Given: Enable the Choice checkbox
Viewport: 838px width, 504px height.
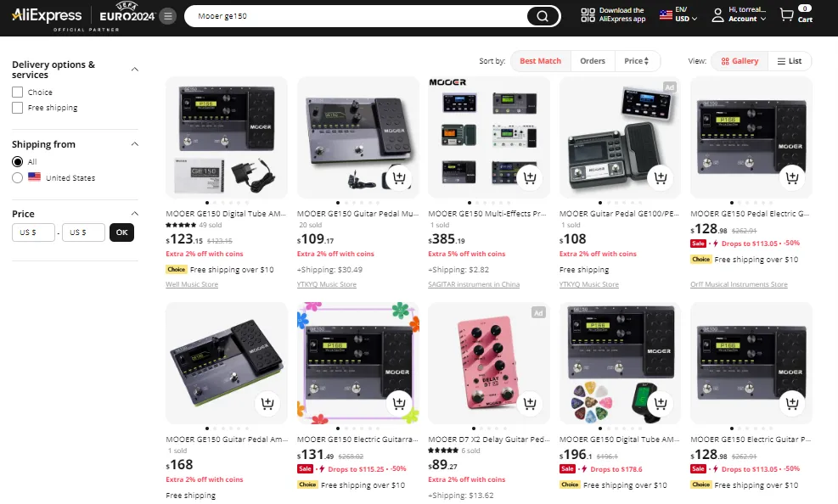Looking at the screenshot, I should 18,92.
